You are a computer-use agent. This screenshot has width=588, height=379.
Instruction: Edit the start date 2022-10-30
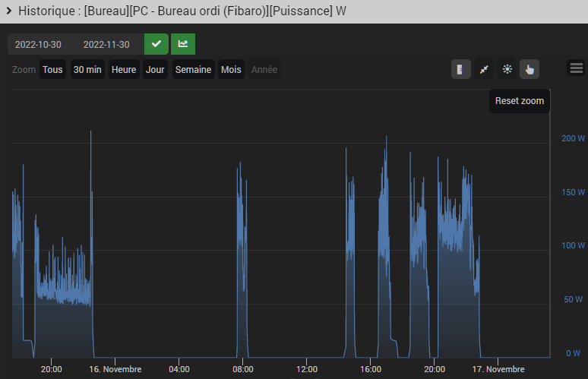[38, 45]
